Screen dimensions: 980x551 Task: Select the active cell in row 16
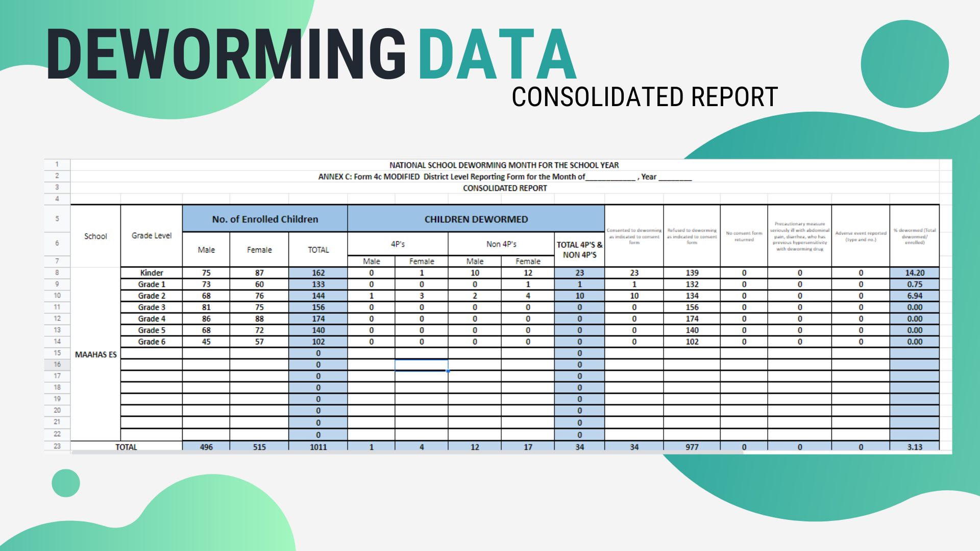click(421, 365)
